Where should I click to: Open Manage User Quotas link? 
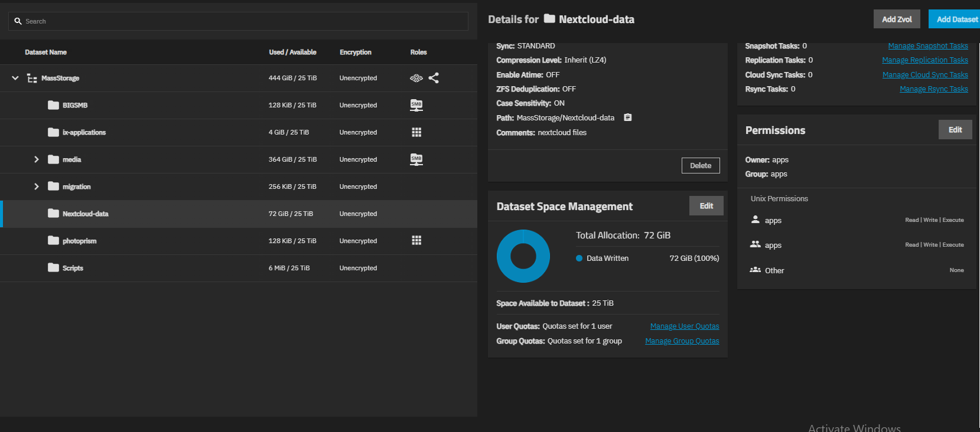click(x=684, y=326)
